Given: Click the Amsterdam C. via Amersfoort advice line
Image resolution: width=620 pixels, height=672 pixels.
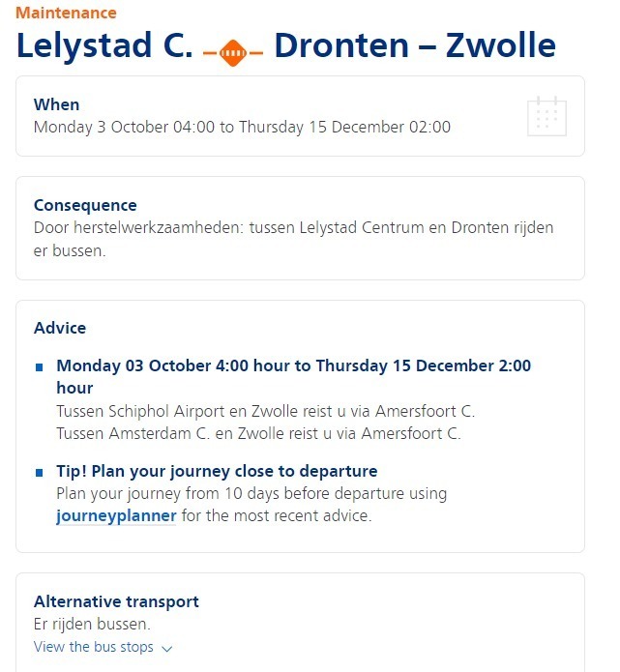Looking at the screenshot, I should tap(258, 434).
